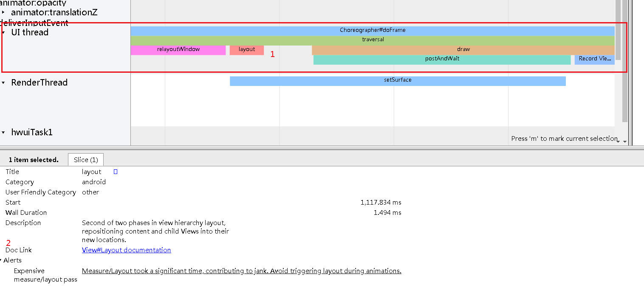
Task: Select the postAndWait slice
Action: tap(442, 60)
